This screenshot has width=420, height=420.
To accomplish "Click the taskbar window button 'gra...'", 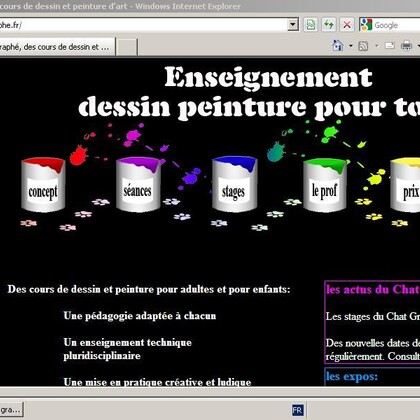I will (x=11, y=409).
